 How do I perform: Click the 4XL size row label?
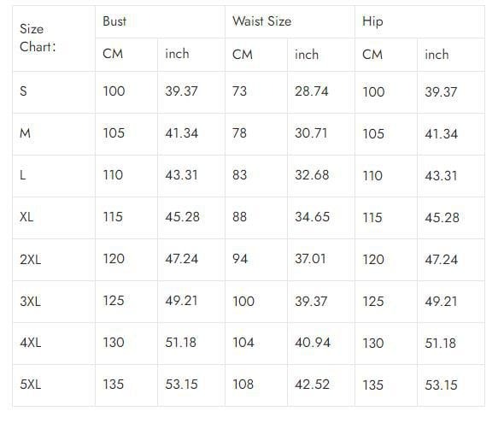54,344
